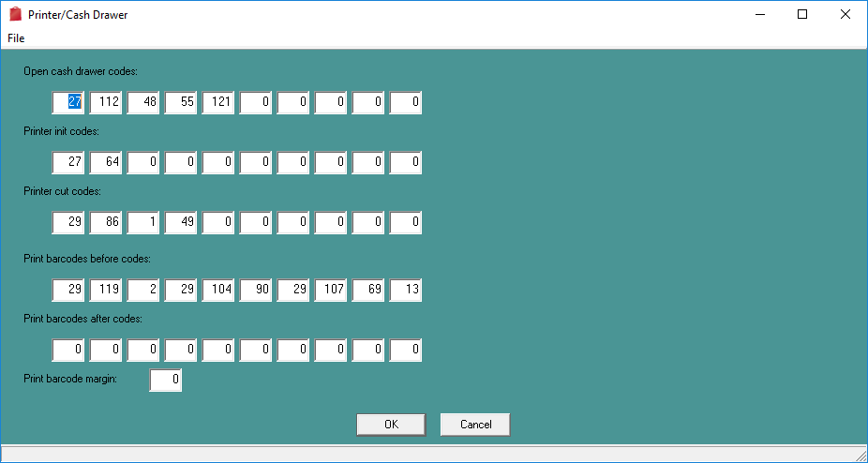The height and width of the screenshot is (463, 868).
Task: Click the window resize grip in corner
Action: pos(860,455)
